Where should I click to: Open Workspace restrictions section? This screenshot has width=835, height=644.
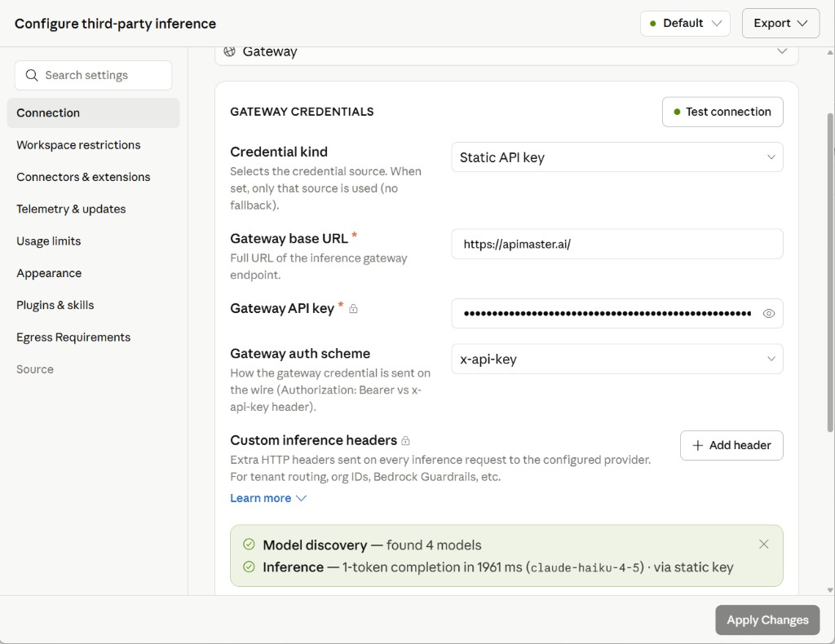coord(78,145)
